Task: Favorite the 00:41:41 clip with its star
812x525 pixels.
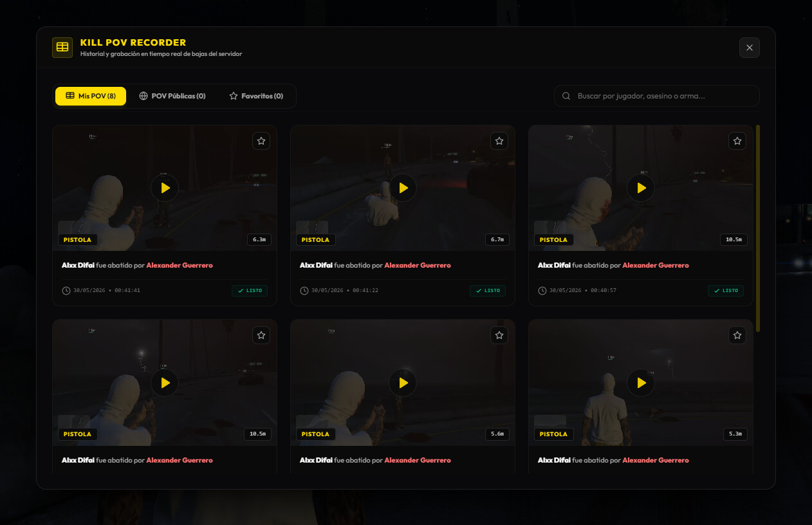Action: 261,141
